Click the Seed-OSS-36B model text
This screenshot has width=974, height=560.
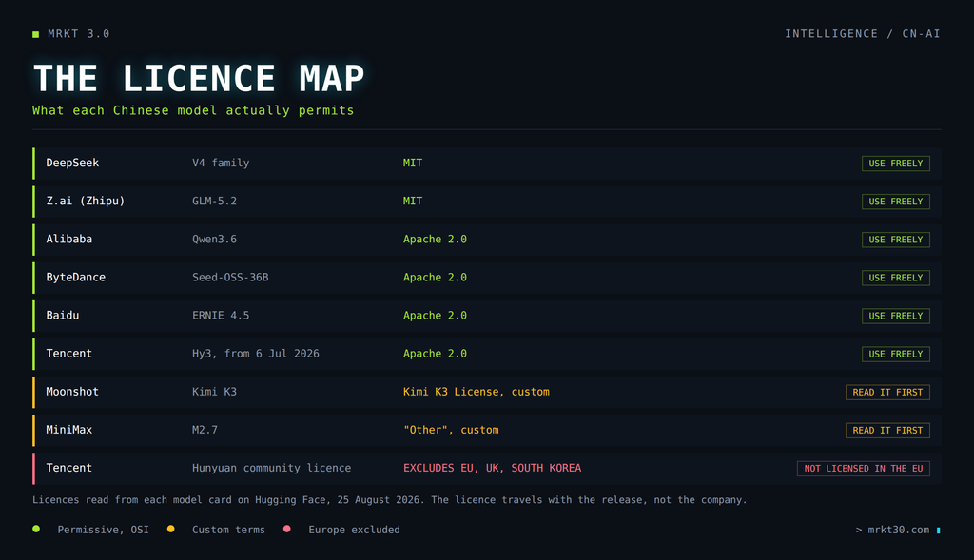(x=230, y=278)
